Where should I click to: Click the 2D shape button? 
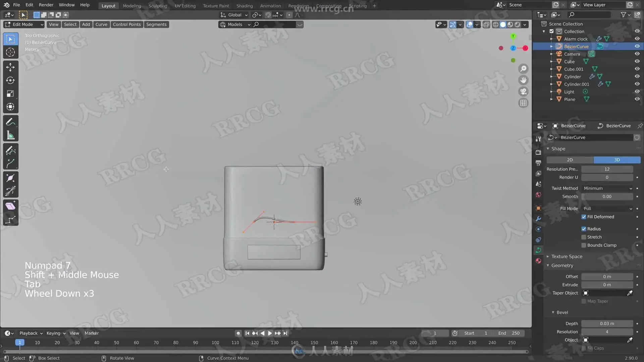[570, 160]
